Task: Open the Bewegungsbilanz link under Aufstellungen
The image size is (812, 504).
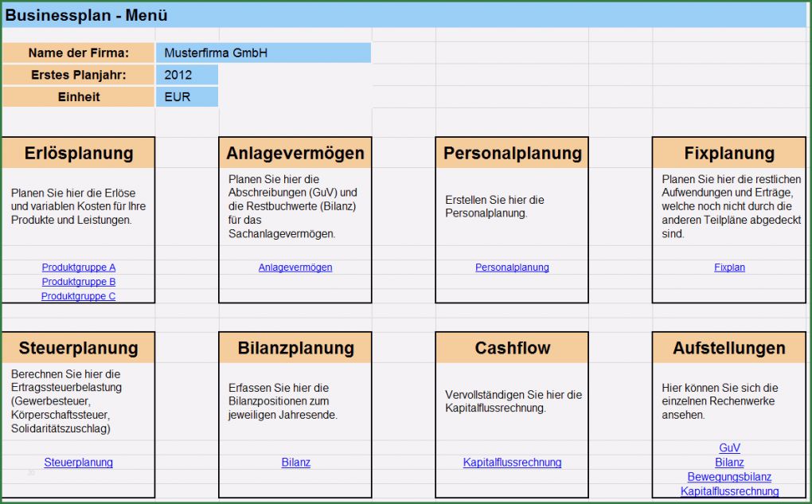Action: pos(729,476)
